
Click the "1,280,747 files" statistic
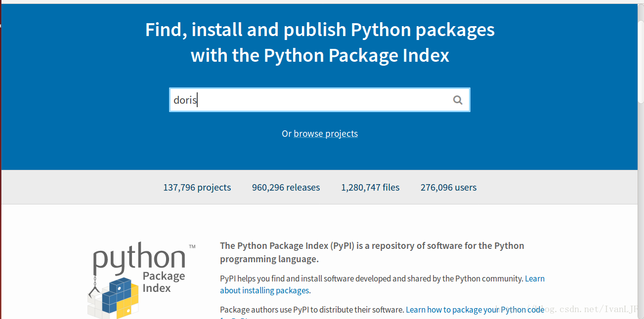pyautogui.click(x=370, y=188)
